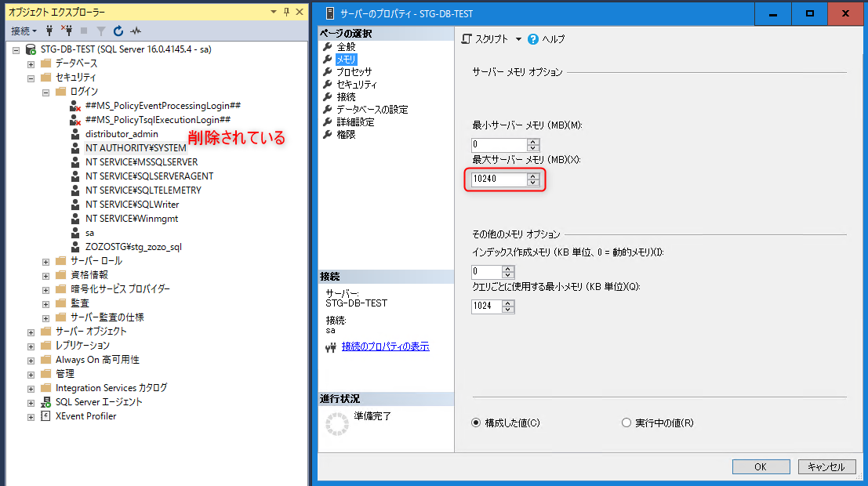Select NT SERVICE¥SQLTELEMETRY login
This screenshot has height=486, width=868.
143,190
